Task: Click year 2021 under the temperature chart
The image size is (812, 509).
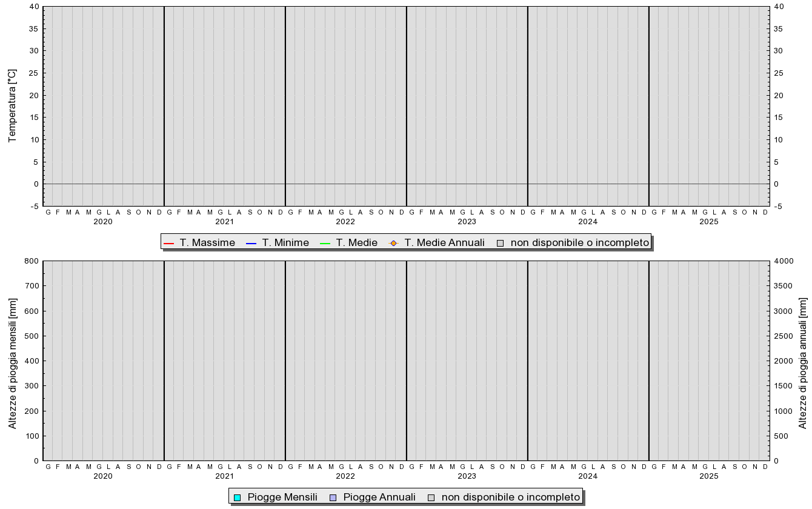Action: click(224, 222)
